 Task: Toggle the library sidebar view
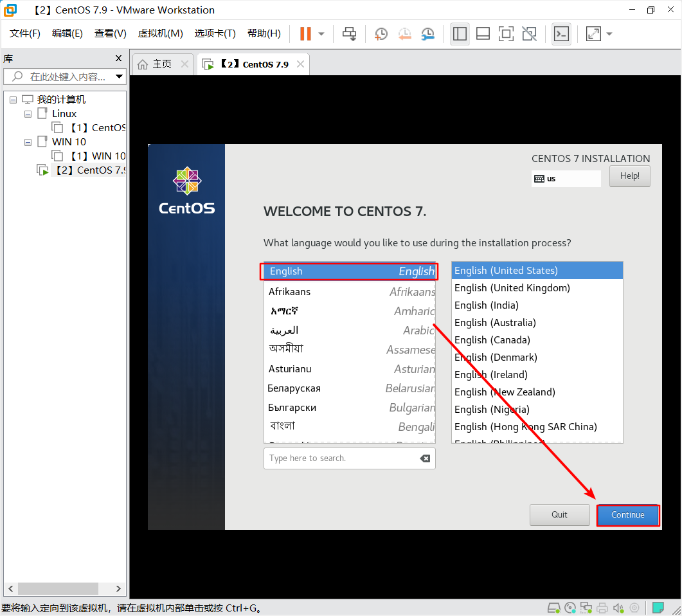tap(460, 33)
